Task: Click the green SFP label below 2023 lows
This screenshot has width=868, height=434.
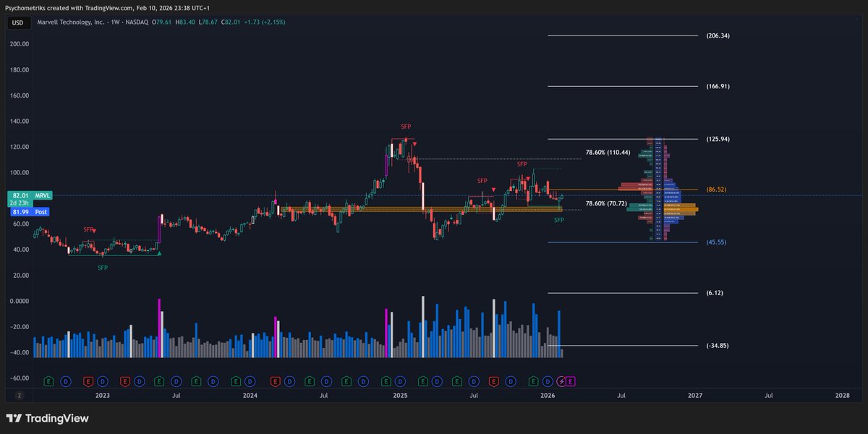Action: coord(103,268)
